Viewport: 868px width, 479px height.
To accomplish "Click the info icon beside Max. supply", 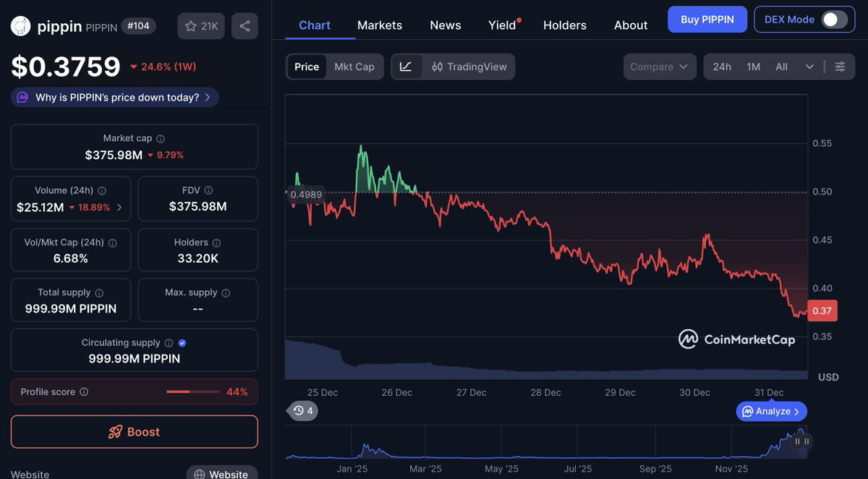I will (226, 293).
